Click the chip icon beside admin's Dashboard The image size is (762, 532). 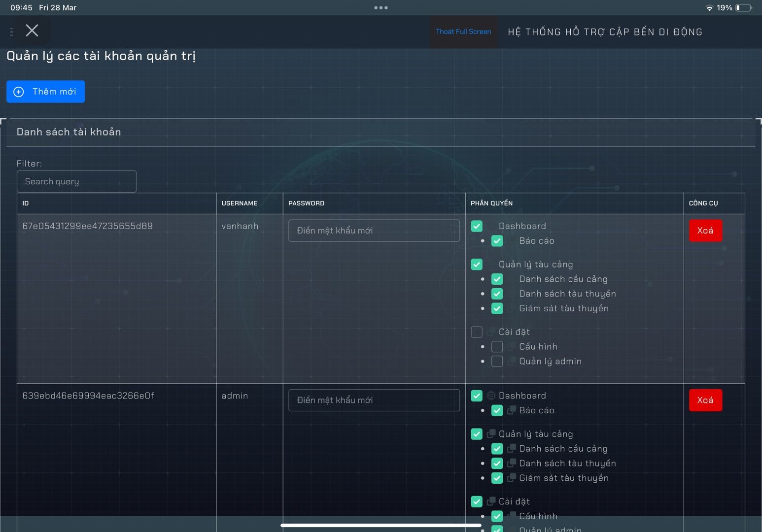coord(491,396)
